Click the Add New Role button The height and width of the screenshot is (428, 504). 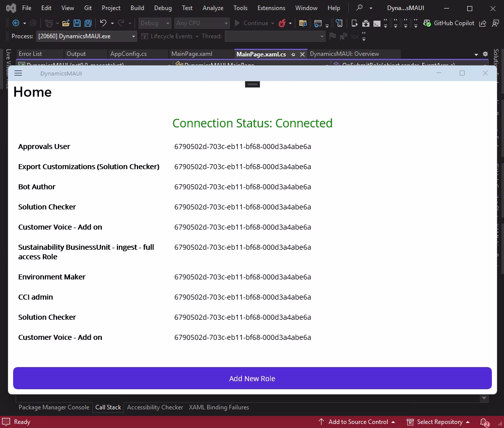tap(253, 378)
